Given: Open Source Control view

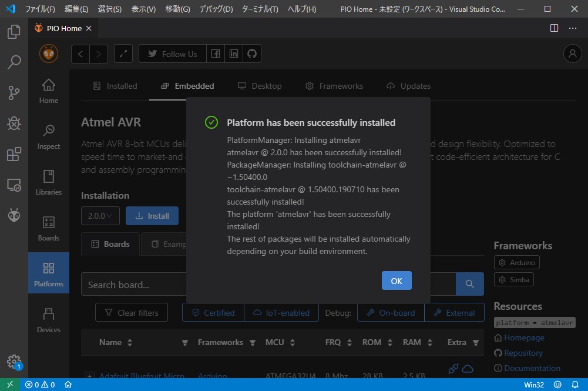Looking at the screenshot, I should pos(14,93).
